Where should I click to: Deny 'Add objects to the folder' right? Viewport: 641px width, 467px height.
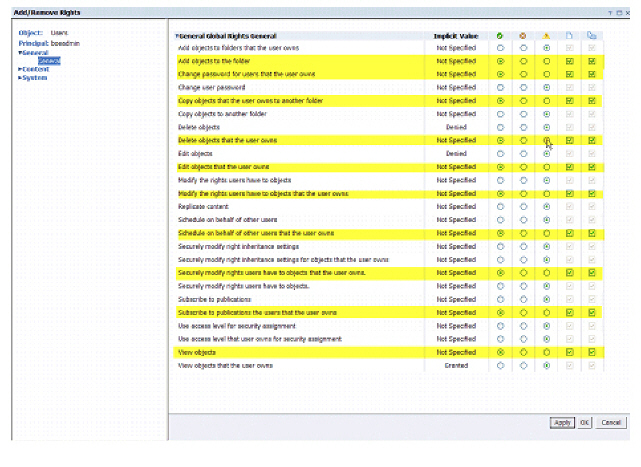[523, 61]
